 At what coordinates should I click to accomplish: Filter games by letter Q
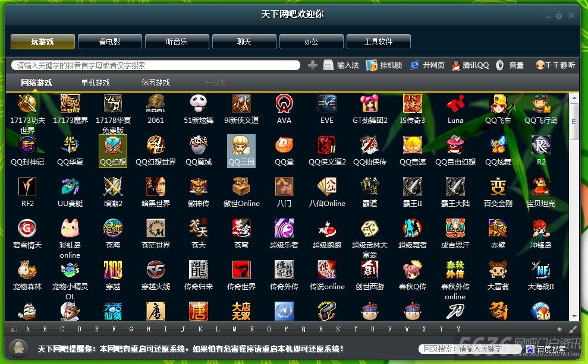(303, 329)
